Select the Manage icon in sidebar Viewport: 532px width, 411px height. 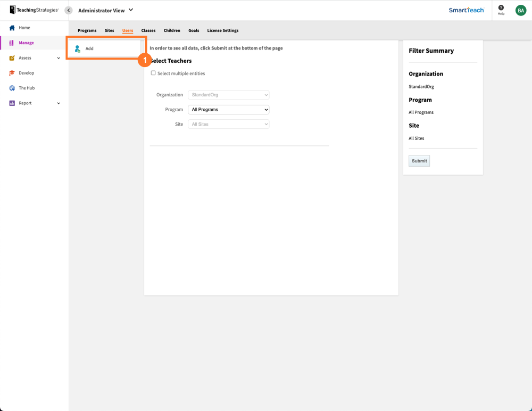tap(11, 42)
